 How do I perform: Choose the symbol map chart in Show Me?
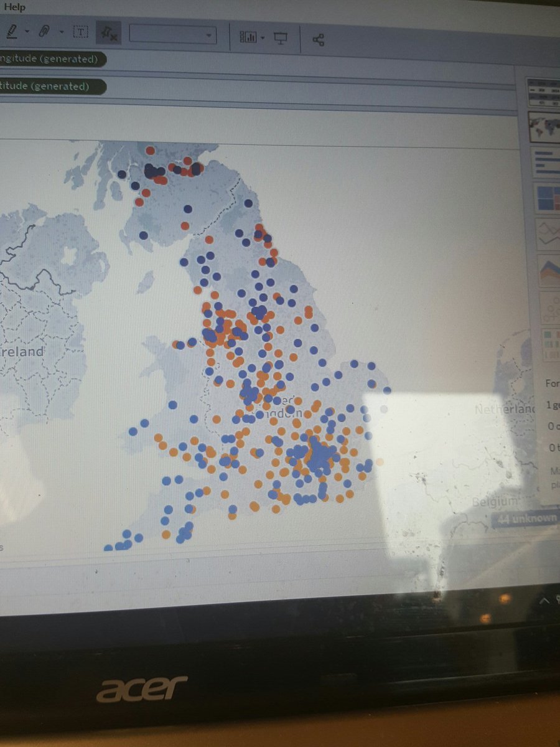click(543, 128)
